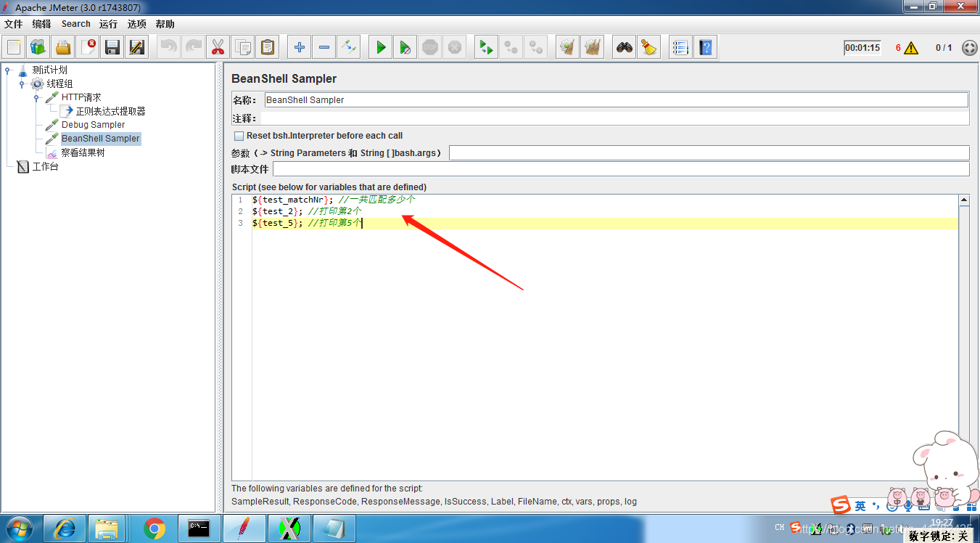Select BeanShell Sampler in the tree
Image resolution: width=980 pixels, height=543 pixels.
[x=100, y=139]
